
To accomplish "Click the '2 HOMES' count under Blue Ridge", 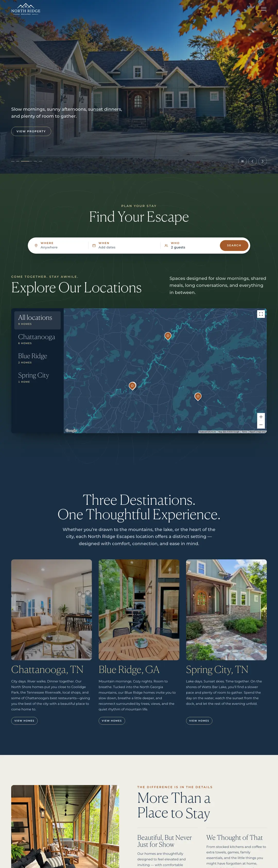I will tap(25, 363).
